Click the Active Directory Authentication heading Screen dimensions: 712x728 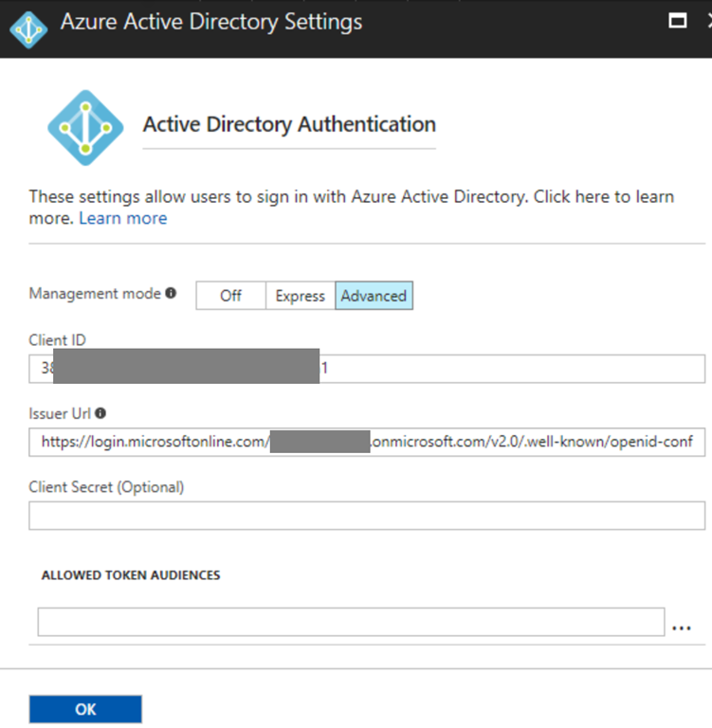pos(289,125)
